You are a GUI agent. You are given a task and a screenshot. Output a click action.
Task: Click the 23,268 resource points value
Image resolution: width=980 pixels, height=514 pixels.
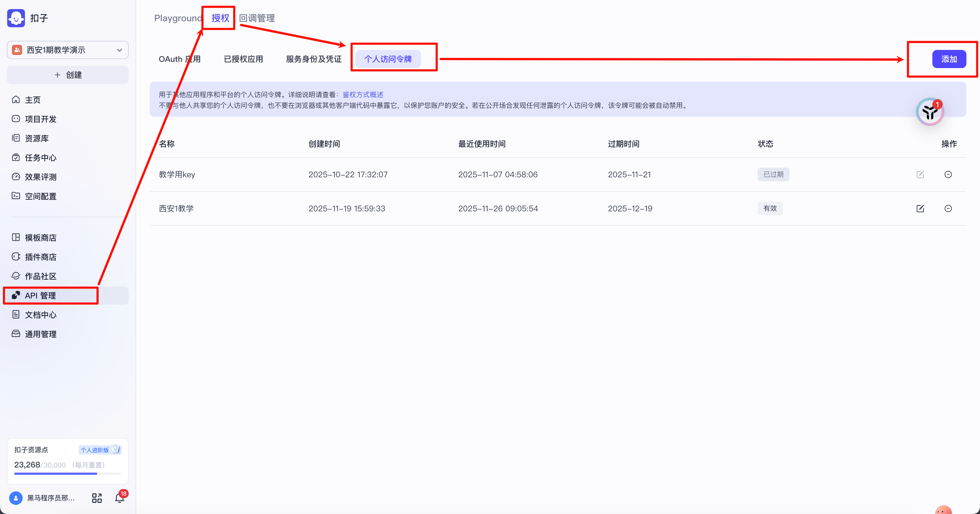coord(27,465)
